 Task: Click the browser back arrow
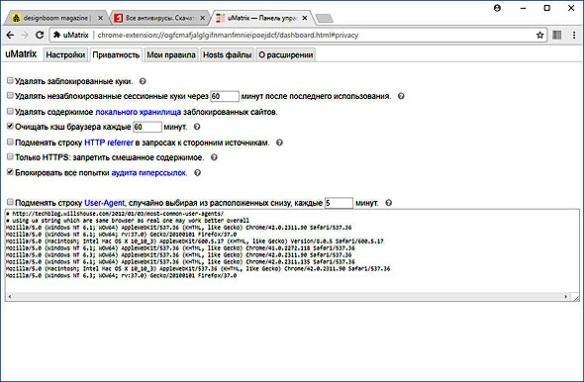pyautogui.click(x=10, y=35)
